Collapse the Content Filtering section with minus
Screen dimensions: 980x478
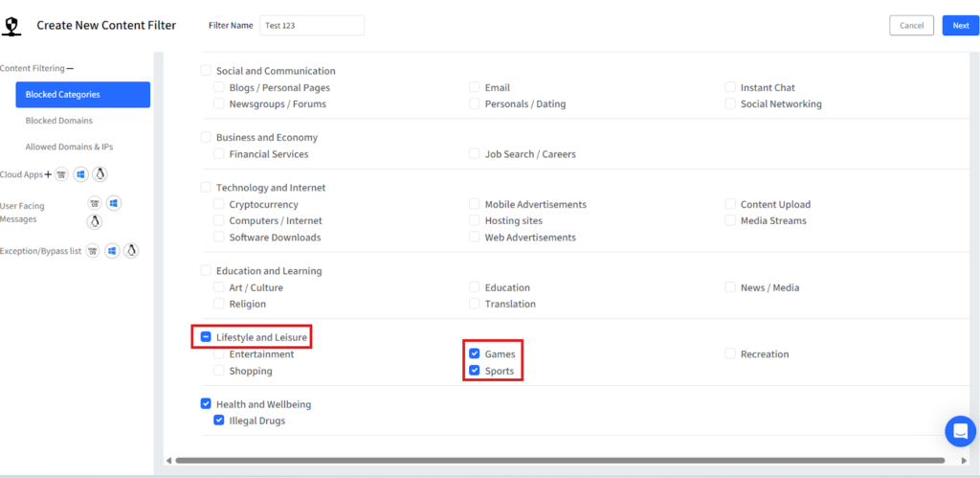click(70, 68)
